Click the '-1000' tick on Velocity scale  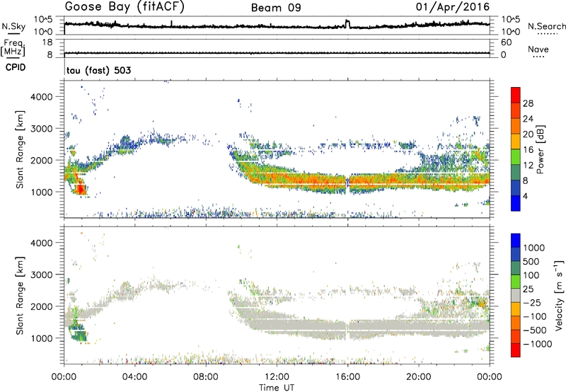pos(537,344)
